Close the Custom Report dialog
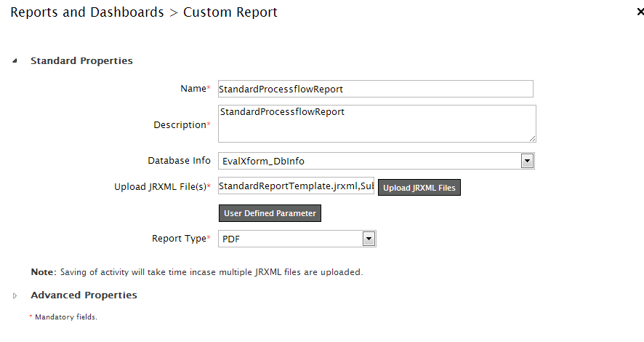Image resolution: width=644 pixels, height=342 pixels. 640,13
